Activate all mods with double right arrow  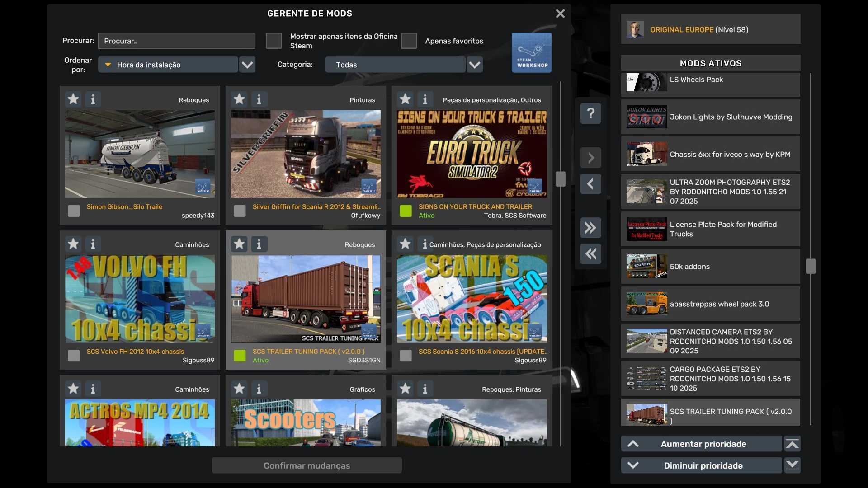[590, 228]
